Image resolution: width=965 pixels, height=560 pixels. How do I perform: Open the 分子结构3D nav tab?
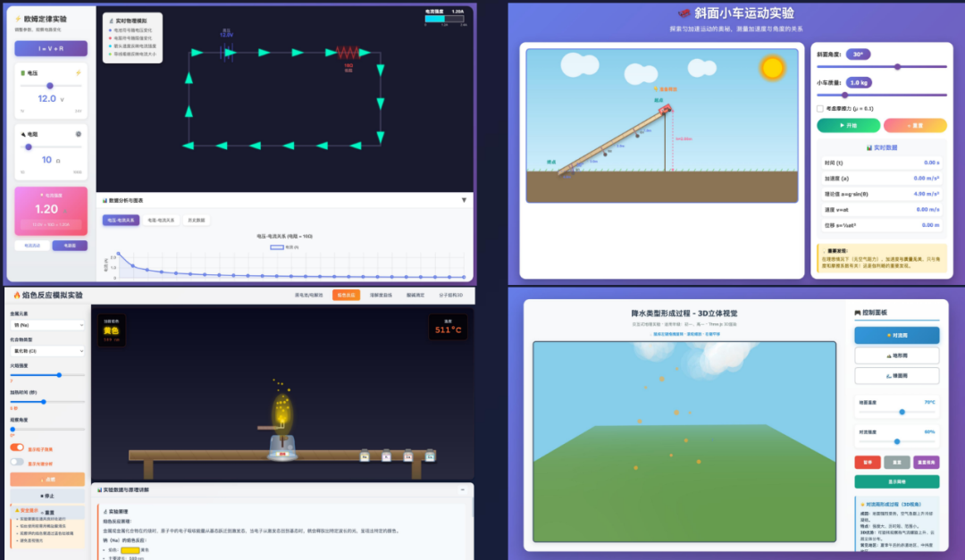[451, 295]
